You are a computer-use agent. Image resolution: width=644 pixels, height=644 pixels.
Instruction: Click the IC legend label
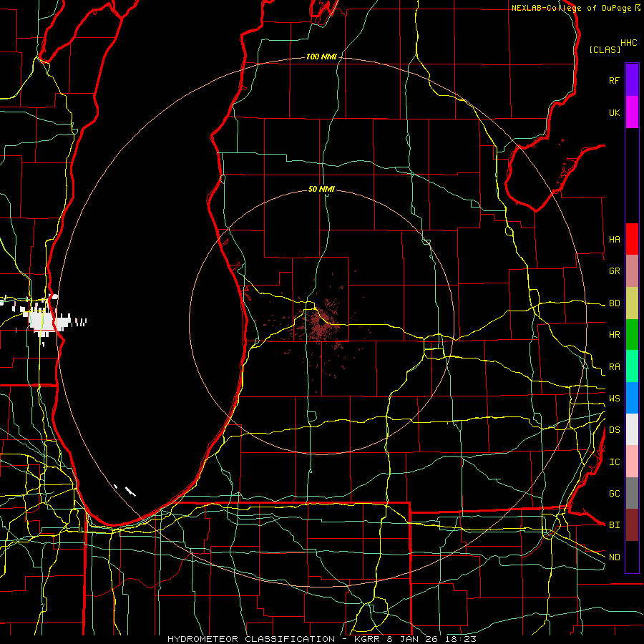click(x=614, y=462)
